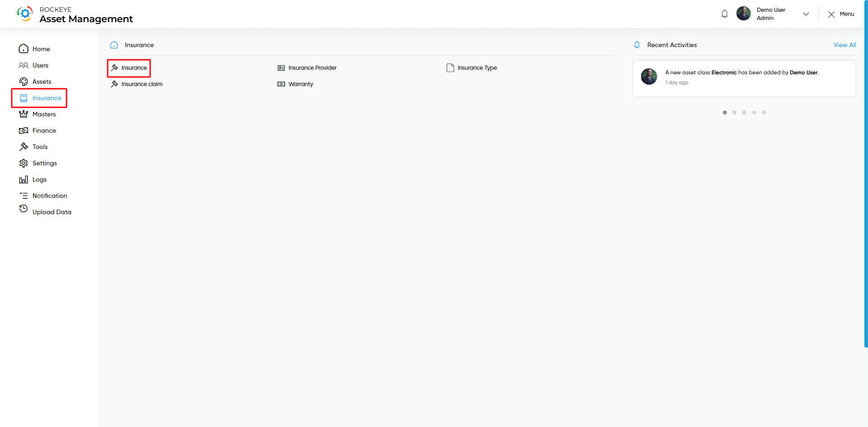Click the Asset Management title text

tap(86, 19)
